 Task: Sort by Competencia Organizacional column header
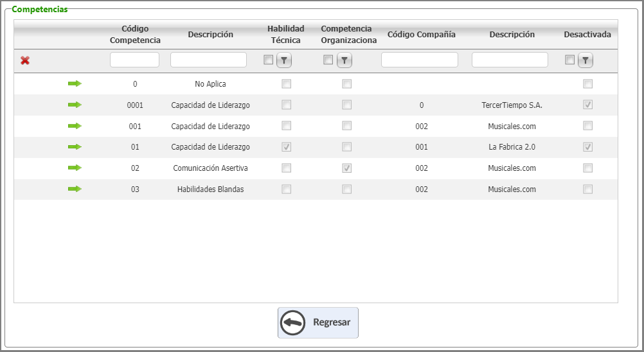[x=348, y=35]
